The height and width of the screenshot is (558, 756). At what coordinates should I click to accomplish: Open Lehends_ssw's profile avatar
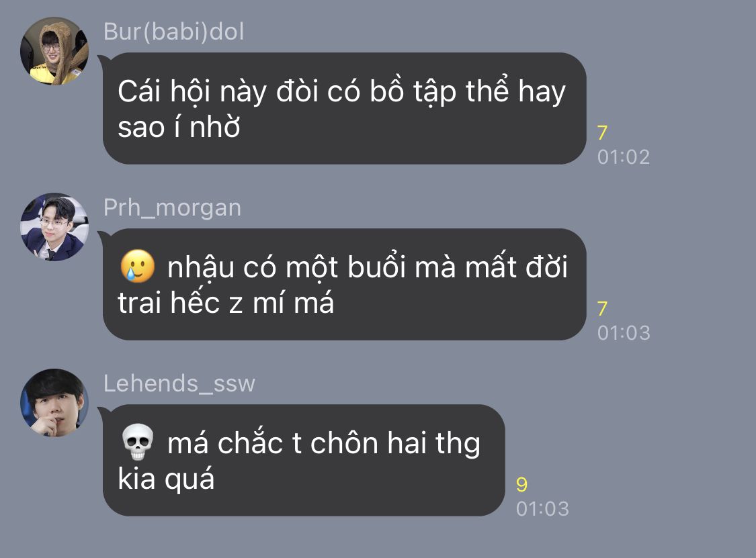[54, 403]
